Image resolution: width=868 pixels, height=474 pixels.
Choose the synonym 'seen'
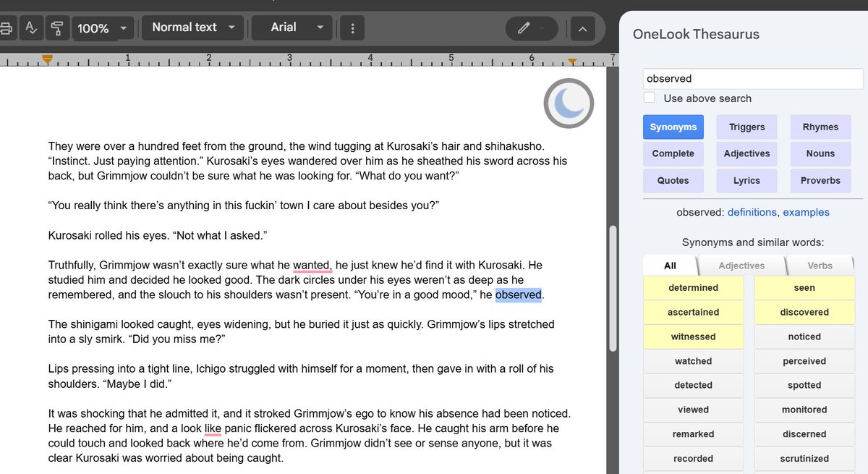804,288
